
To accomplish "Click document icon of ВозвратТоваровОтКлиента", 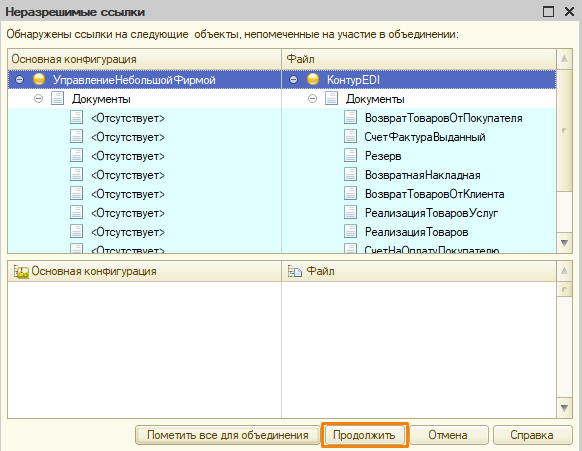I will tap(350, 193).
